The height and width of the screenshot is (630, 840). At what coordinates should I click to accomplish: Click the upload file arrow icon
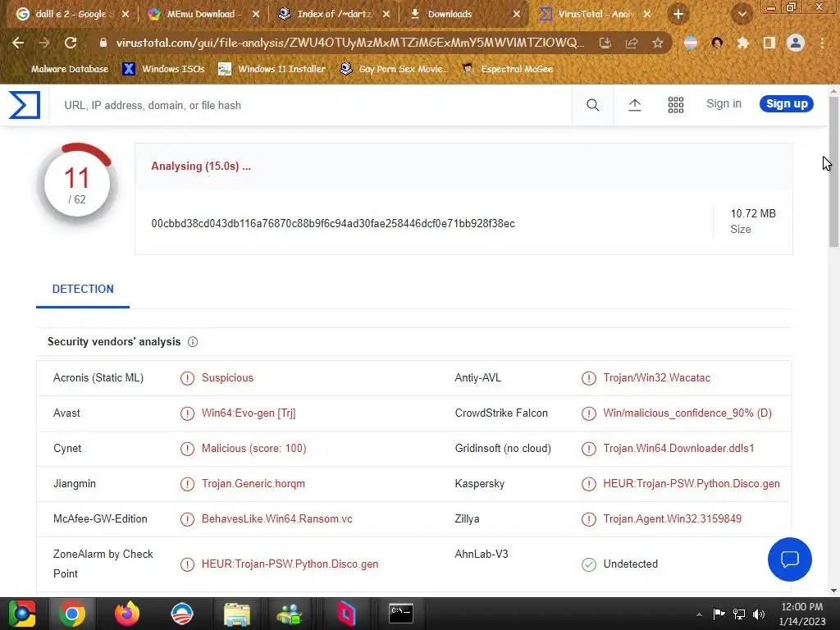tap(634, 105)
